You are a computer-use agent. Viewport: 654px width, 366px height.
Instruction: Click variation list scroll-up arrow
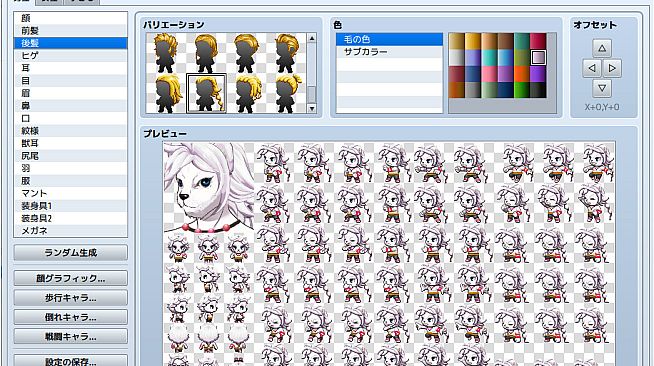pos(312,38)
